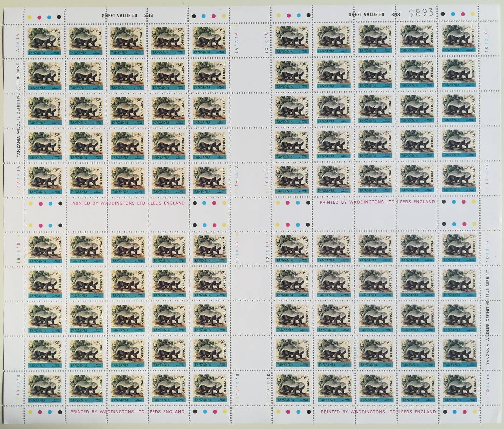Select the stamp at the sheet's bottom-right corner

[459, 388]
